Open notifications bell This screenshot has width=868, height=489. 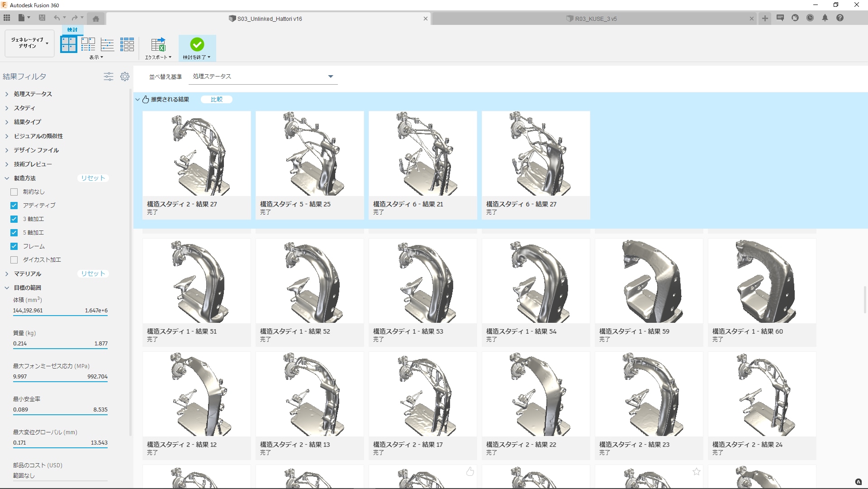point(825,18)
